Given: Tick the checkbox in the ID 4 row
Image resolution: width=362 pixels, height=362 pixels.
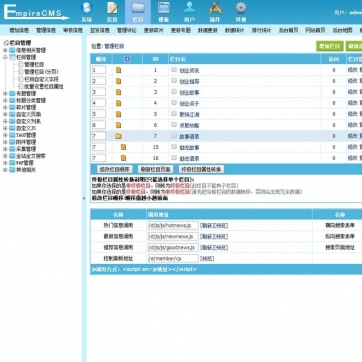Looking at the screenshot, I should (174, 103).
